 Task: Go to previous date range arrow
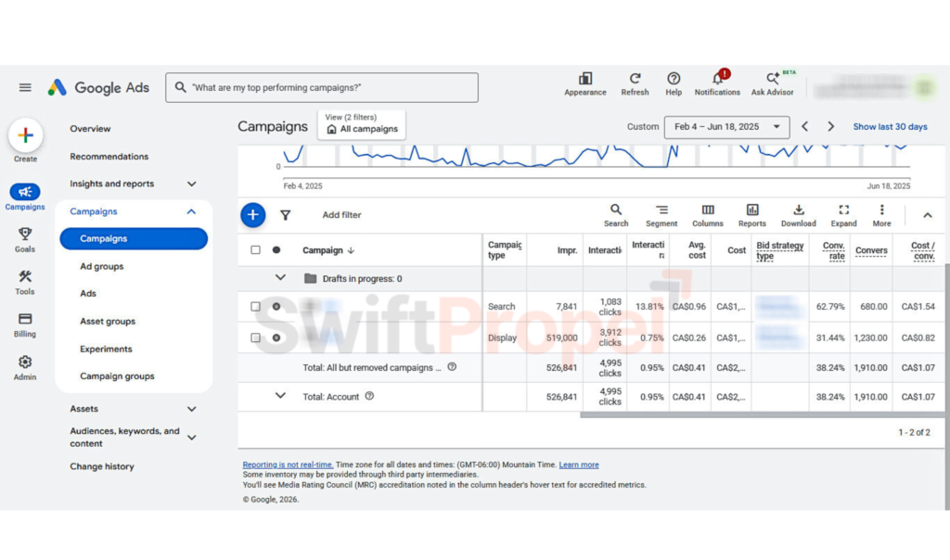coord(805,126)
